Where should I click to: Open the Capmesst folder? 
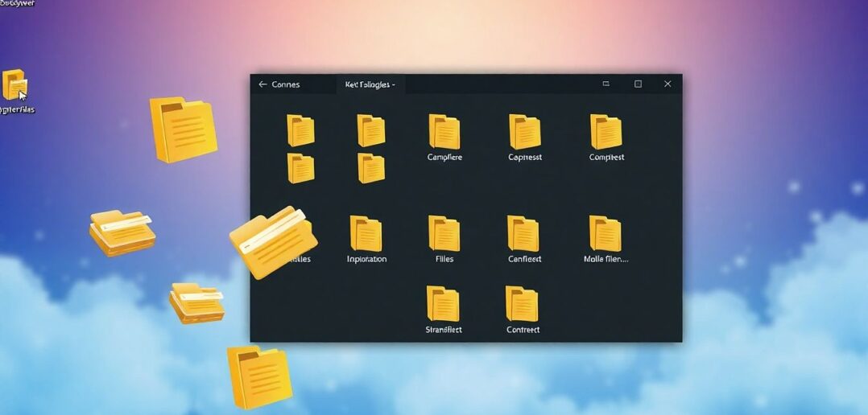[x=524, y=133]
